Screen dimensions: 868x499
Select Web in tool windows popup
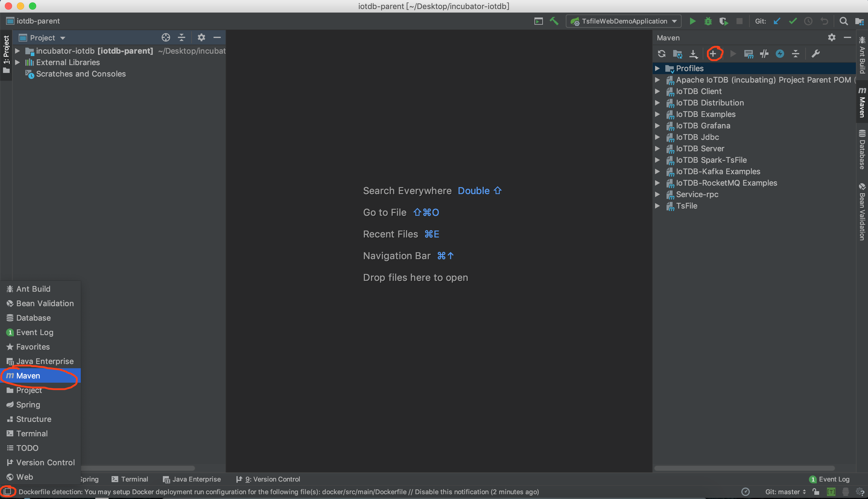(40, 477)
